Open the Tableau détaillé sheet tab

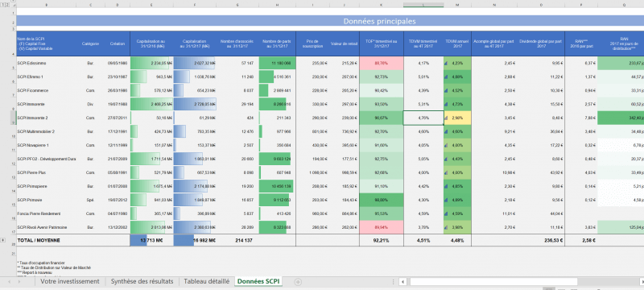click(207, 281)
